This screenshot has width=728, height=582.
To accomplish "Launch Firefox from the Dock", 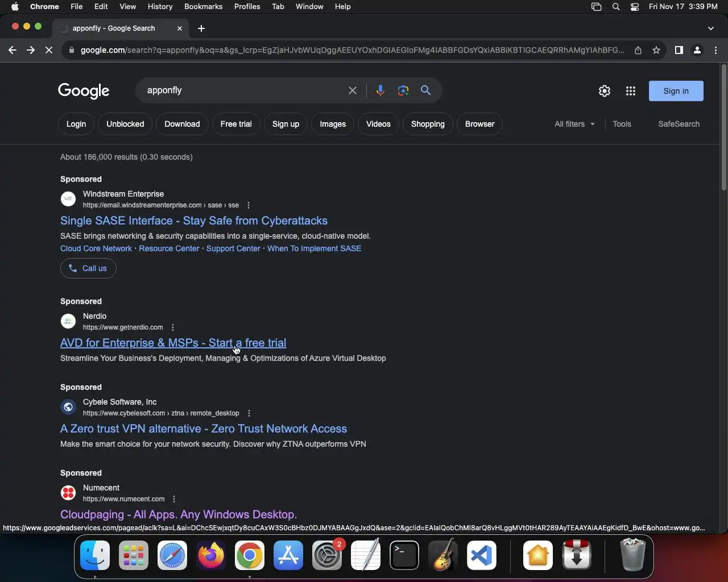I will point(211,555).
